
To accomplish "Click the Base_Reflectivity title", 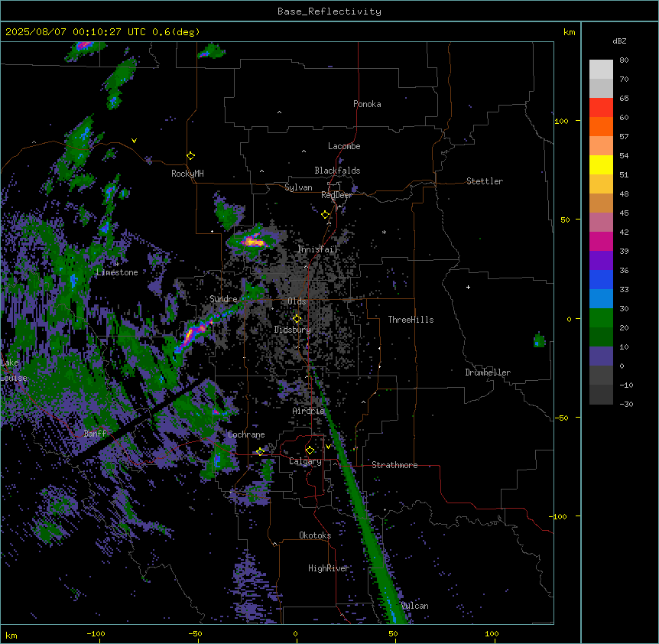I will (x=329, y=11).
